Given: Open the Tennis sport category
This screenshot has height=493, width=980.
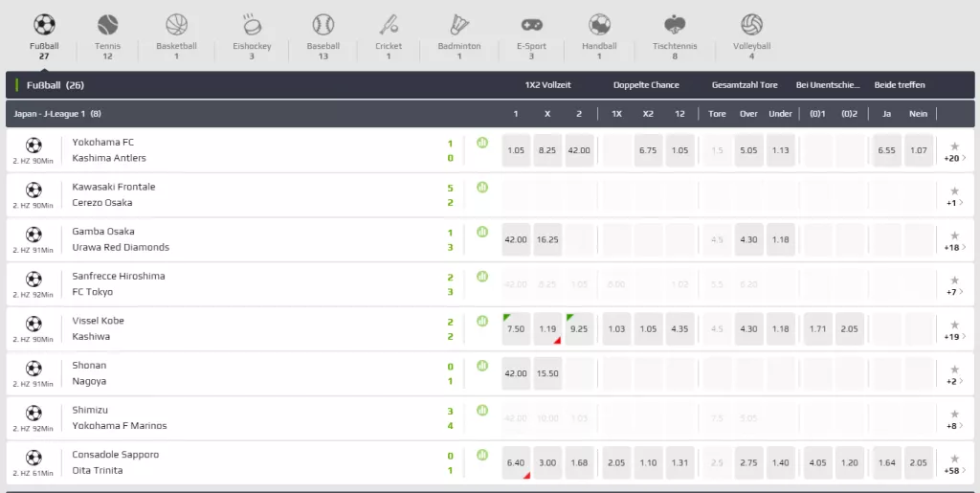Looking at the screenshot, I should (107, 26).
